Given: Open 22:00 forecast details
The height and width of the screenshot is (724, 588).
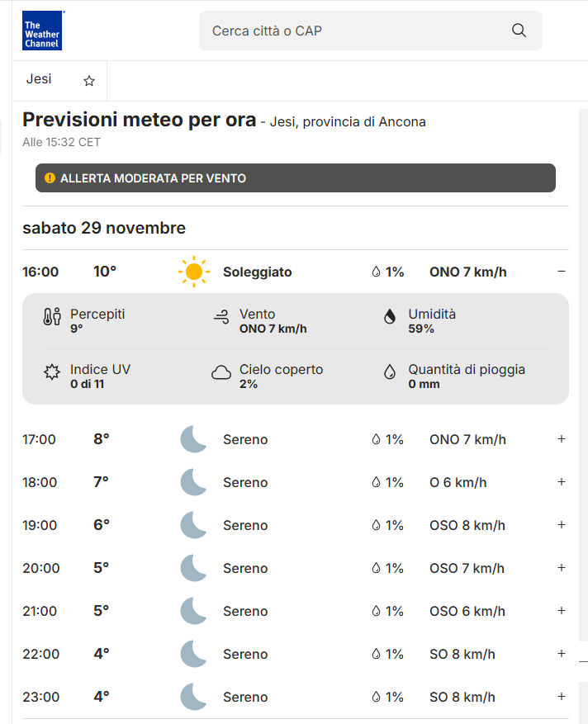Looking at the screenshot, I should coord(562,654).
